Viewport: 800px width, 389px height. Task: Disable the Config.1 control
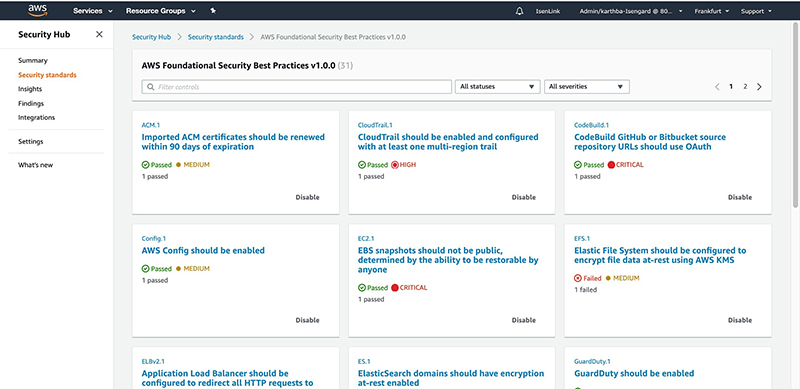pyautogui.click(x=308, y=321)
